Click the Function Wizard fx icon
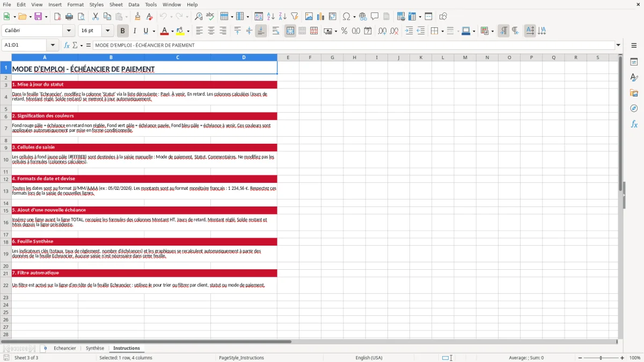644x362 pixels. [x=67, y=45]
